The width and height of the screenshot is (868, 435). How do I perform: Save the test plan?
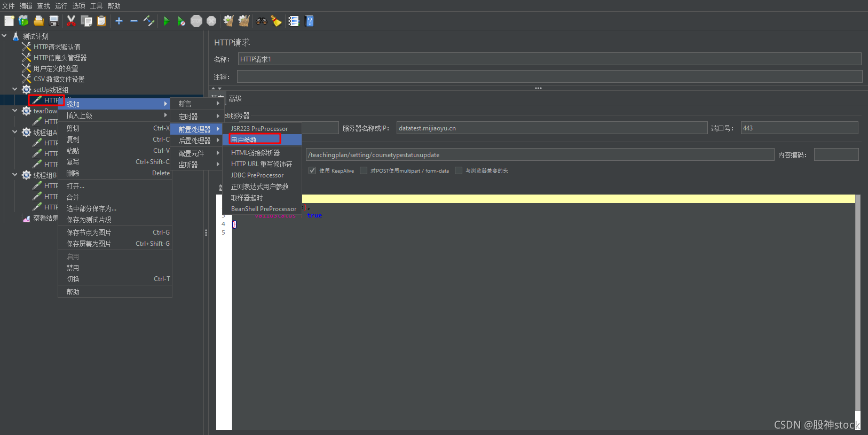[x=53, y=21]
